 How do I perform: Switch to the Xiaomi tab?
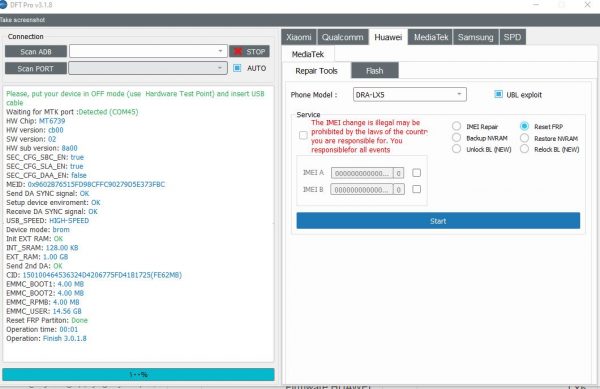[299, 37]
